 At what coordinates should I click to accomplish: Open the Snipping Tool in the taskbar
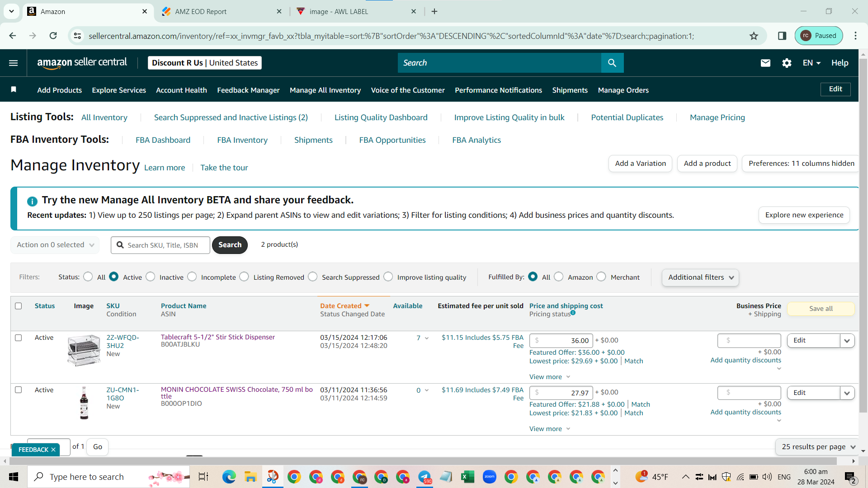coord(273,477)
